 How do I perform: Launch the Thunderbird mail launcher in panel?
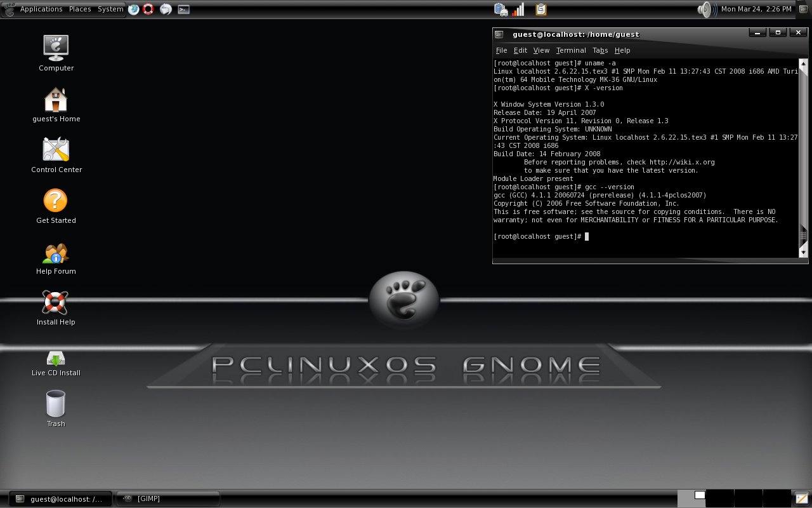166,9
